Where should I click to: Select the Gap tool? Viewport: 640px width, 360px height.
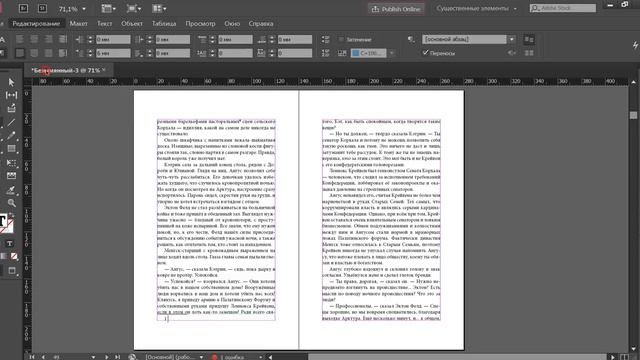(x=11, y=95)
